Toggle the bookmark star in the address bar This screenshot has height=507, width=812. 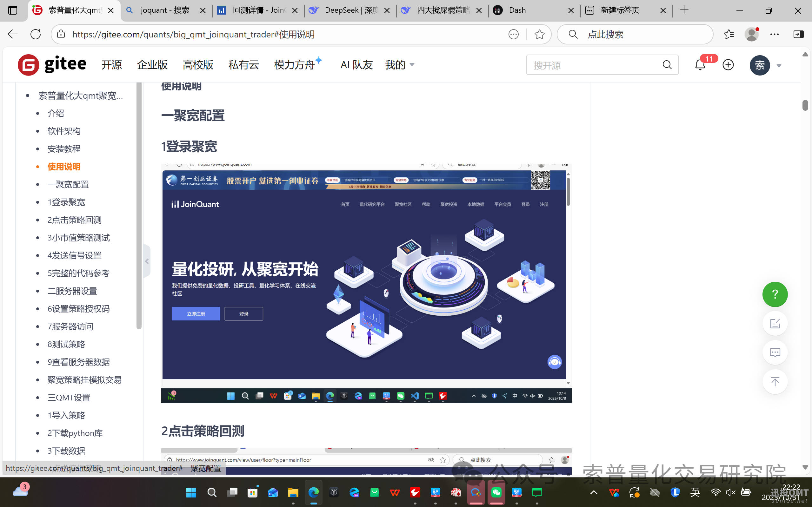pos(539,34)
